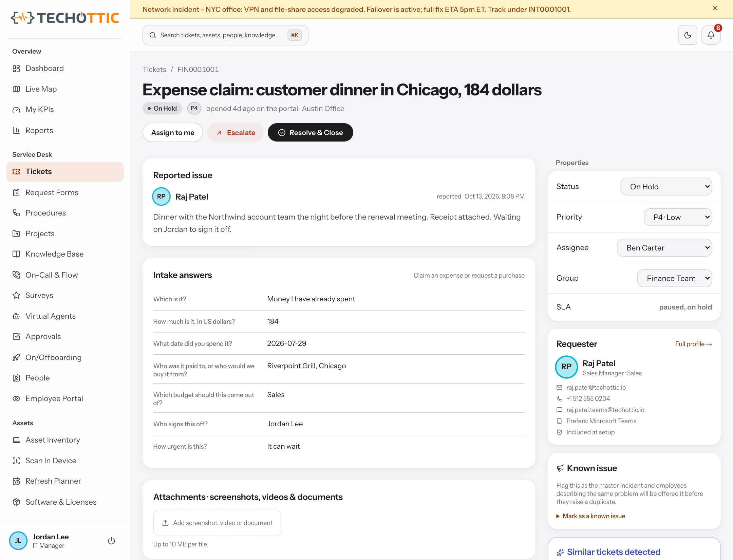The width and height of the screenshot is (733, 560).
Task: Open Approvals in the sidebar
Action: tap(65, 336)
